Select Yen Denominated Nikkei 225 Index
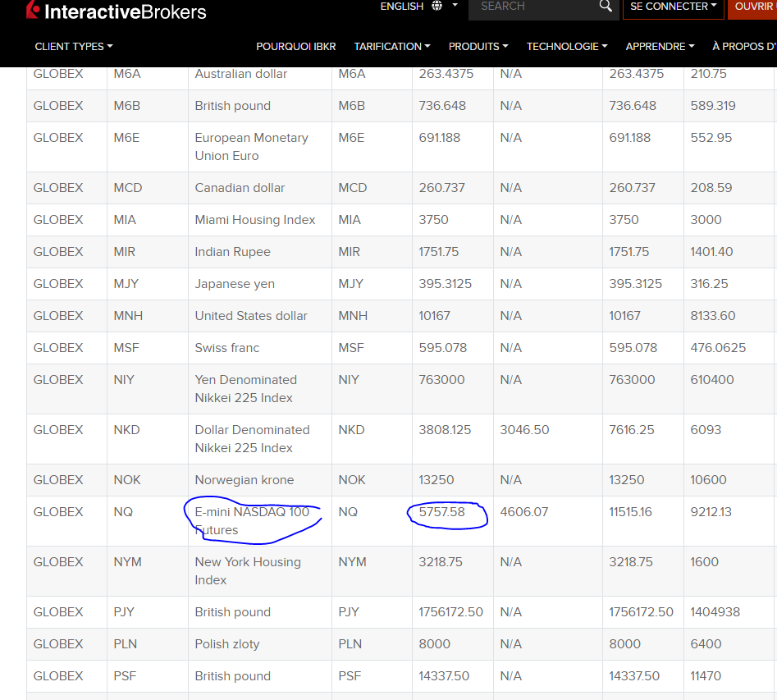 point(246,389)
